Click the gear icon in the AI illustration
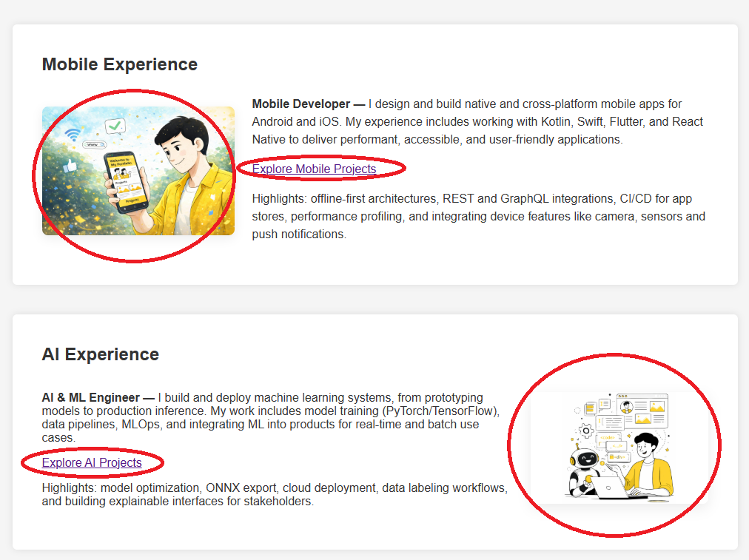 (585, 429)
